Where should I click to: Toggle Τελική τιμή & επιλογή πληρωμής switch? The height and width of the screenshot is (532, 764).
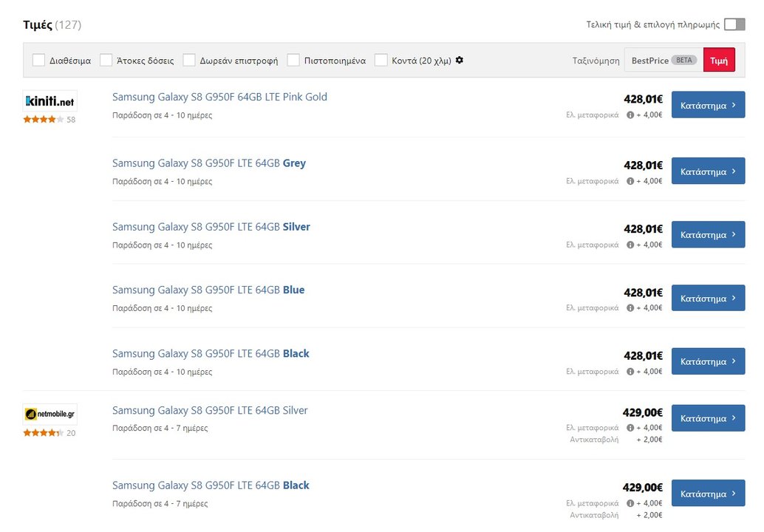(734, 24)
